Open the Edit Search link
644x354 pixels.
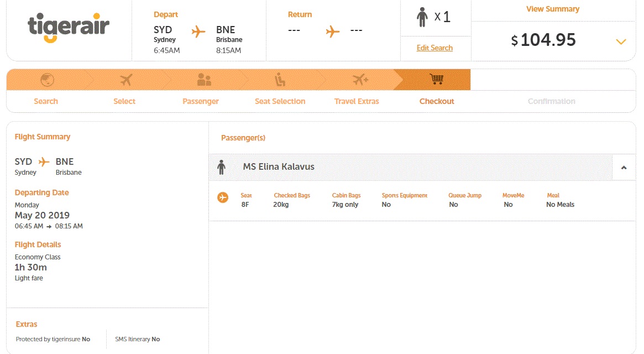(x=435, y=48)
